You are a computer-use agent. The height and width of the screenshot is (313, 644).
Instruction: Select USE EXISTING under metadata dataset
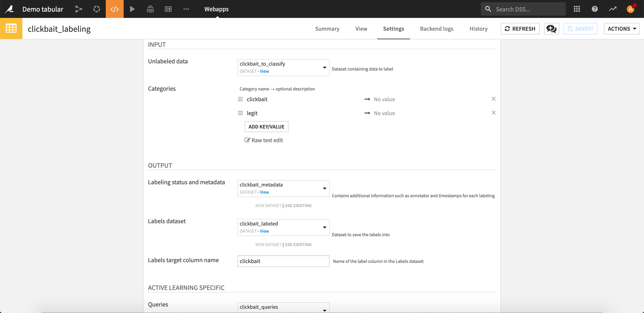[x=298, y=205]
